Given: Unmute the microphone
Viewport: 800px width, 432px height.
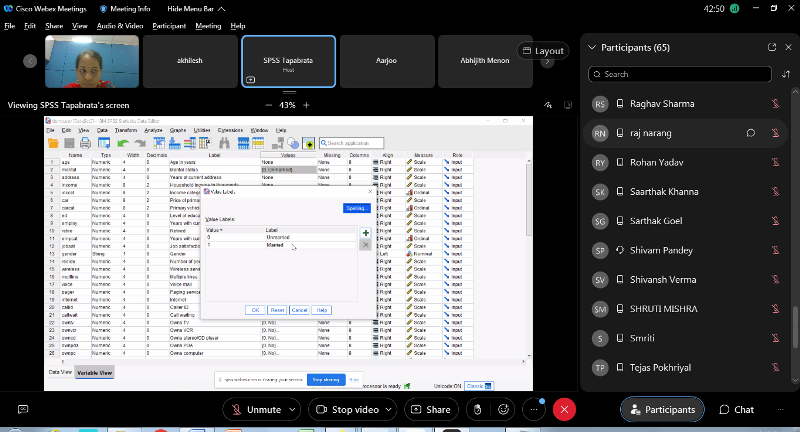Looking at the screenshot, I should click(255, 409).
